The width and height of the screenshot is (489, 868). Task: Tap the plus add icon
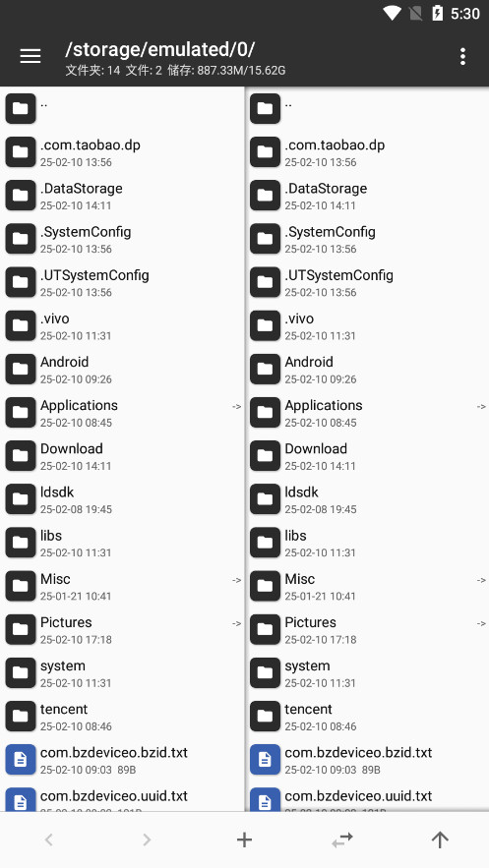pos(244,839)
